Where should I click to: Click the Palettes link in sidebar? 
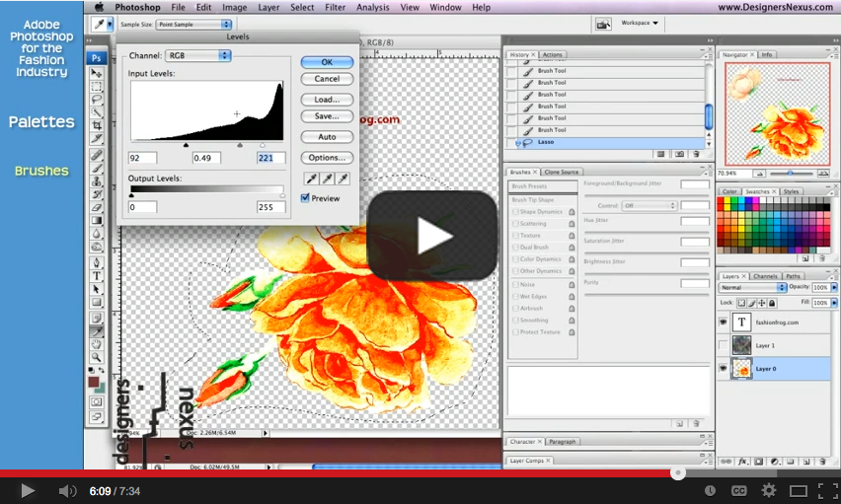(41, 122)
